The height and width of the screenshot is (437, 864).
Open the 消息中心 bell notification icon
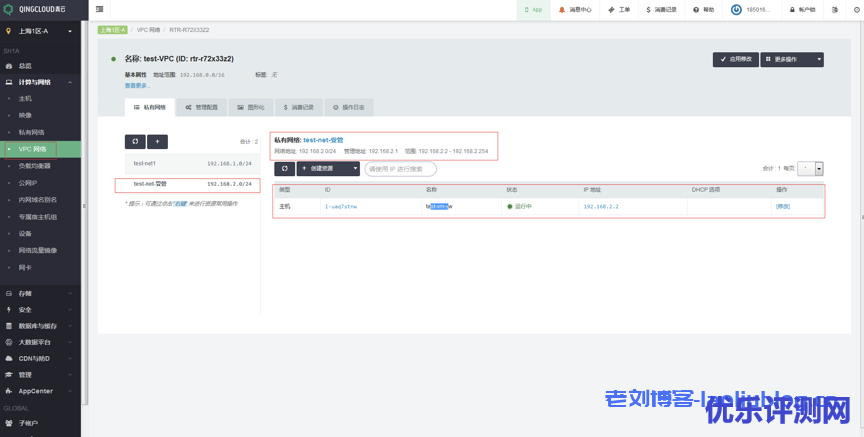point(561,9)
